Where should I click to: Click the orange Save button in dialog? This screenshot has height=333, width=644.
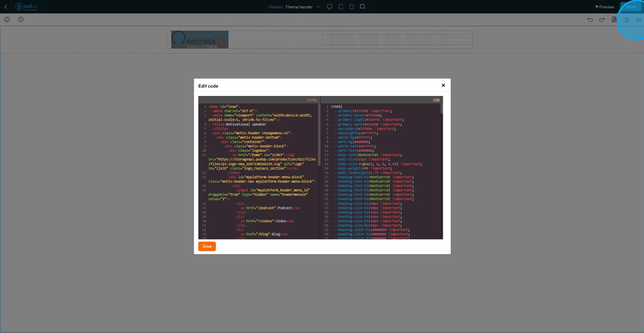[x=207, y=246]
